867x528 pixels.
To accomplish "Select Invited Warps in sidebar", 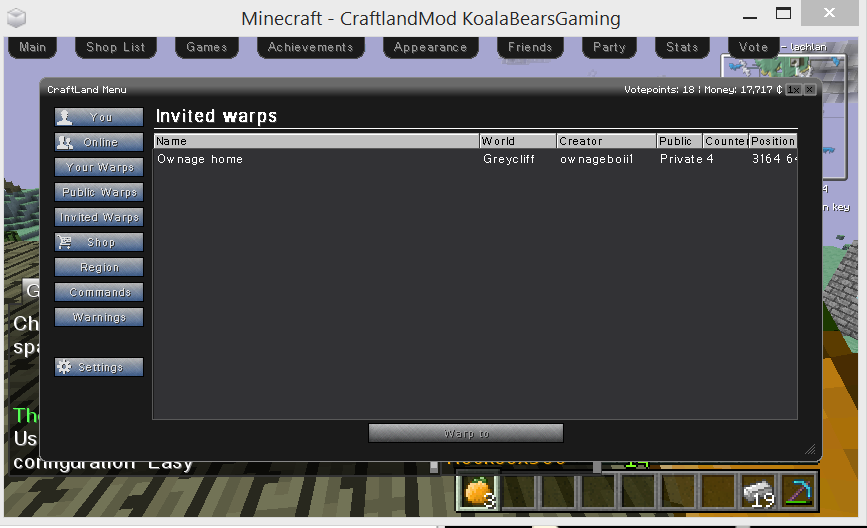I will (99, 217).
